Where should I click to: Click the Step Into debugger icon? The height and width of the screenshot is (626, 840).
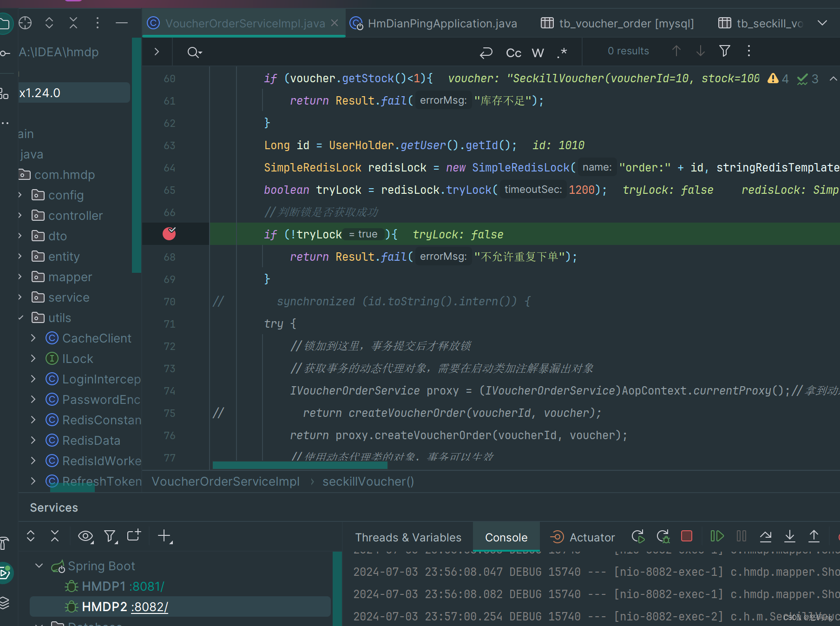[x=789, y=536]
